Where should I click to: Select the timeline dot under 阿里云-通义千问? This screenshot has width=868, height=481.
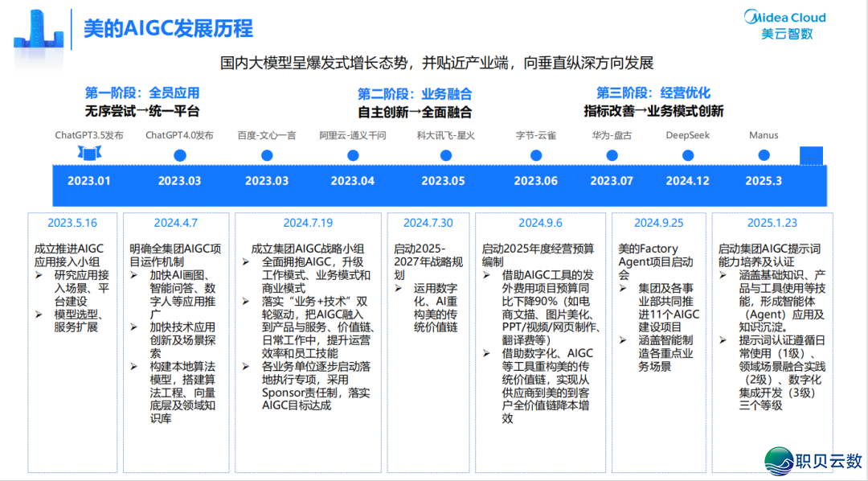tap(353, 156)
